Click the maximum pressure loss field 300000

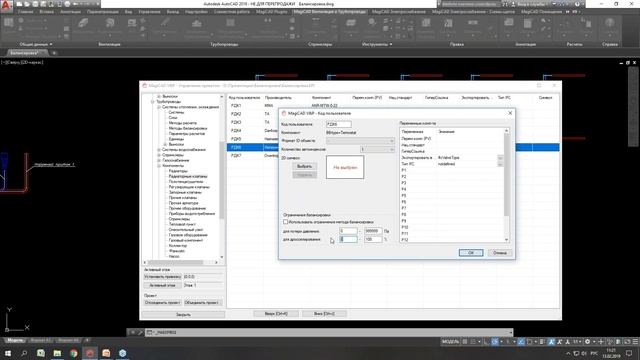click(x=373, y=231)
